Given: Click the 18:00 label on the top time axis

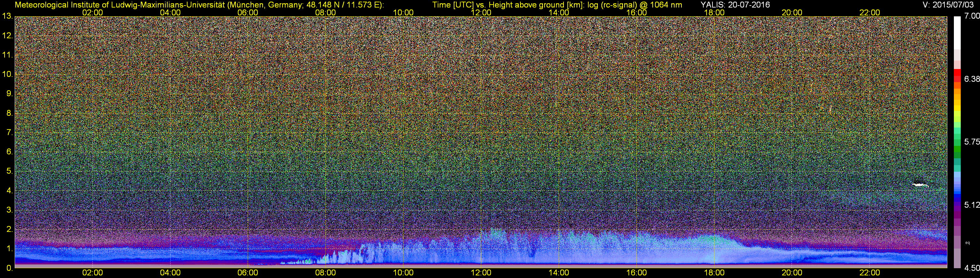Looking at the screenshot, I should 714,12.
